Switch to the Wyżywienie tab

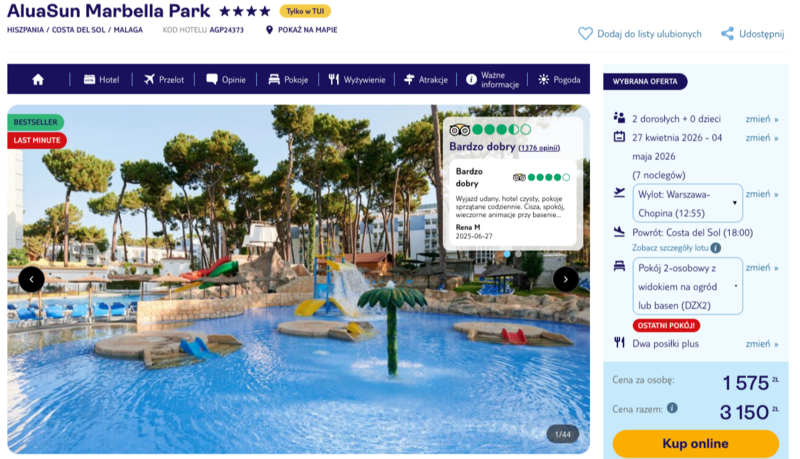357,80
